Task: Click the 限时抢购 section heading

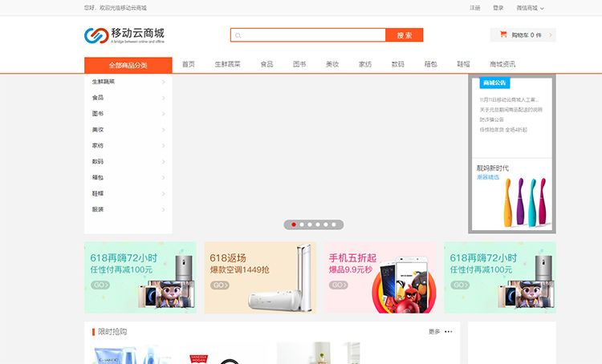Action: click(112, 332)
